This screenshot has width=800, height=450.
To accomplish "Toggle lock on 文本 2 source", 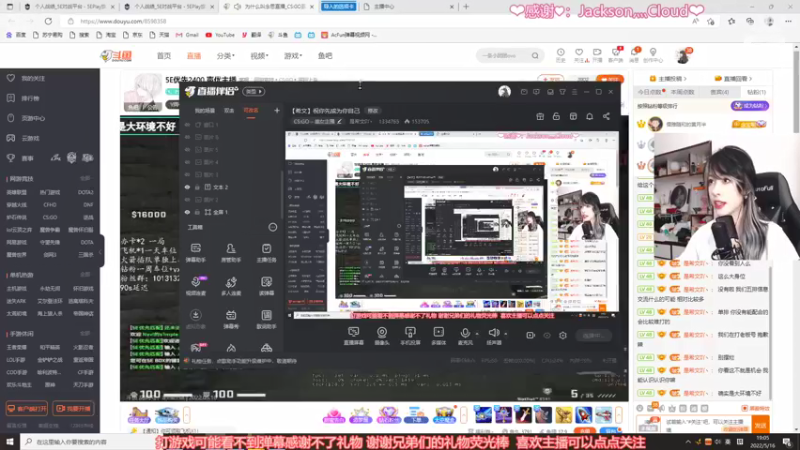I will pos(197,187).
